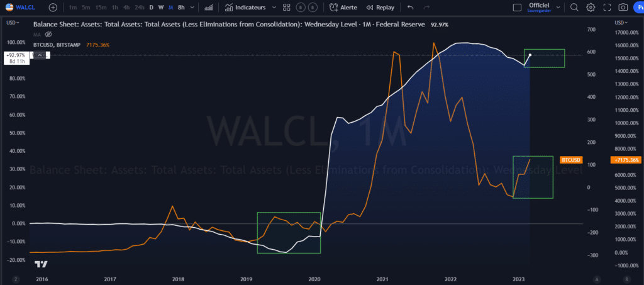This screenshot has height=285, width=644.
Task: Open the left price scale USD dropdown
Action: (x=13, y=23)
